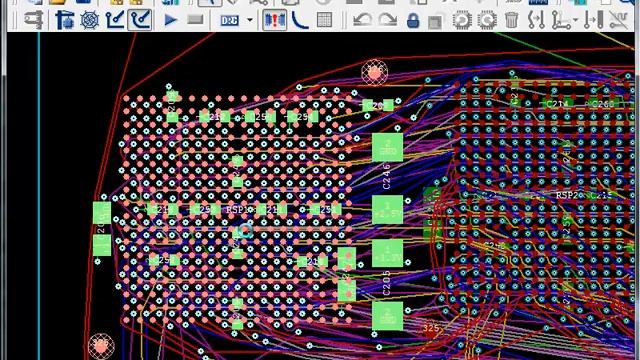Select the crane place-part tool
The width and height of the screenshot is (640, 360).
coord(64,20)
